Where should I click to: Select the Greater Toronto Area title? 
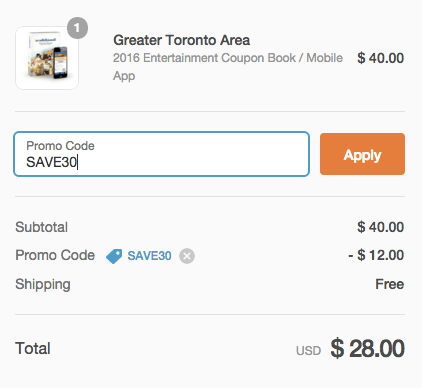pos(181,40)
